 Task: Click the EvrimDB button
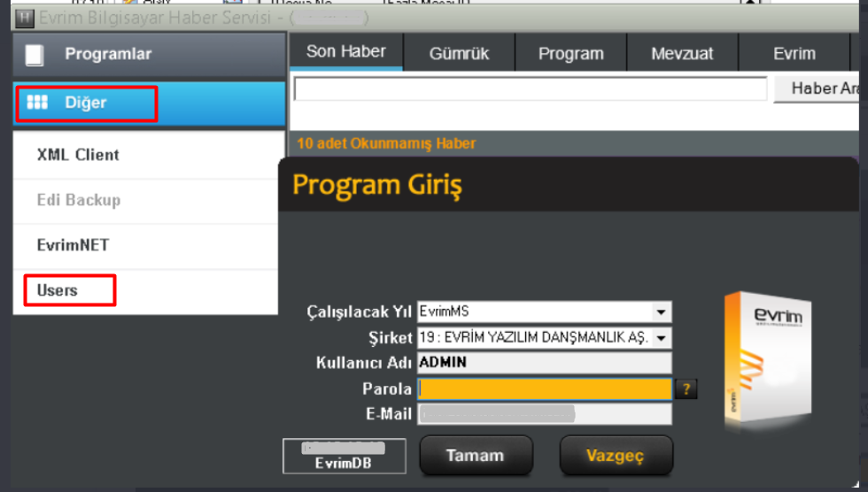tap(345, 456)
